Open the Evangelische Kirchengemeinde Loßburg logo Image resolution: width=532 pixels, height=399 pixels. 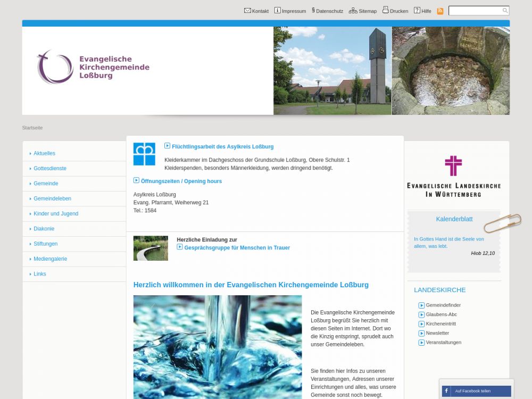click(93, 67)
